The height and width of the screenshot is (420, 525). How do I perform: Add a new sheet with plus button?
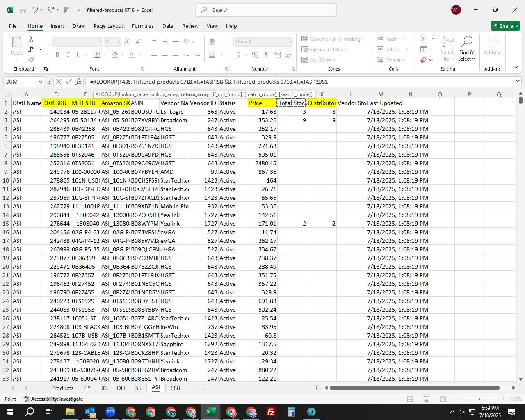(205, 388)
